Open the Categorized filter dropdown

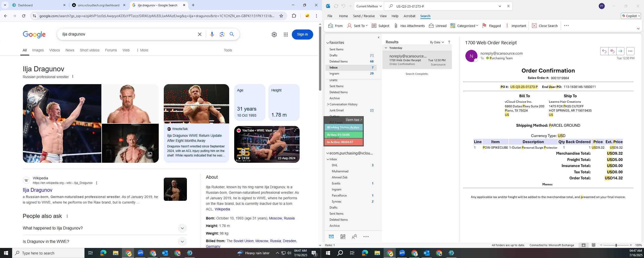point(464,26)
